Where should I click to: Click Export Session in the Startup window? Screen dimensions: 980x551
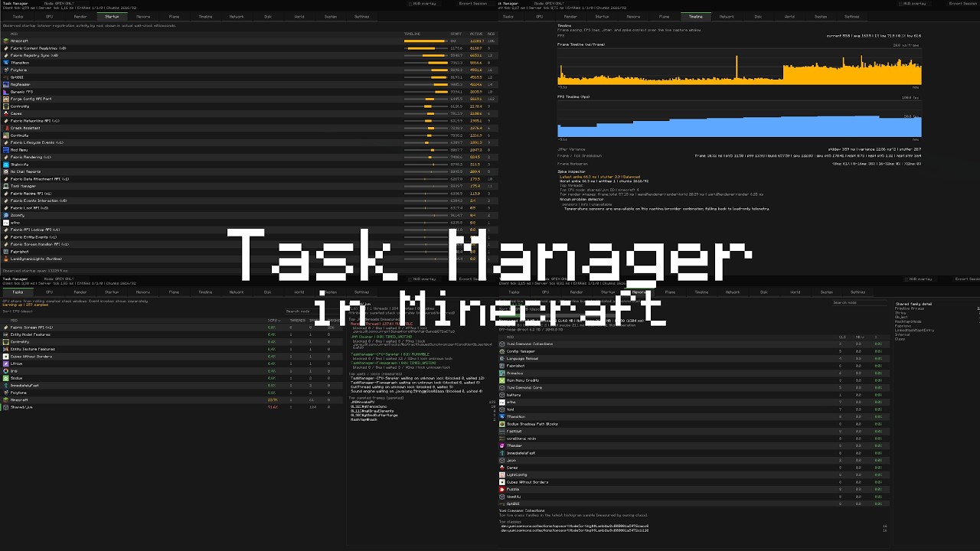click(x=472, y=3)
